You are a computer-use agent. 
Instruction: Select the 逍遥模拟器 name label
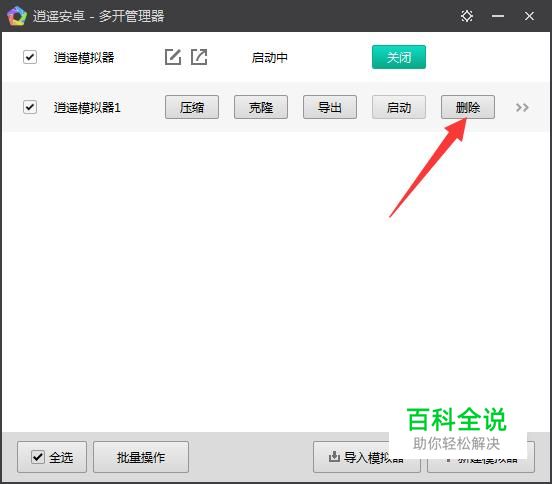[84, 57]
